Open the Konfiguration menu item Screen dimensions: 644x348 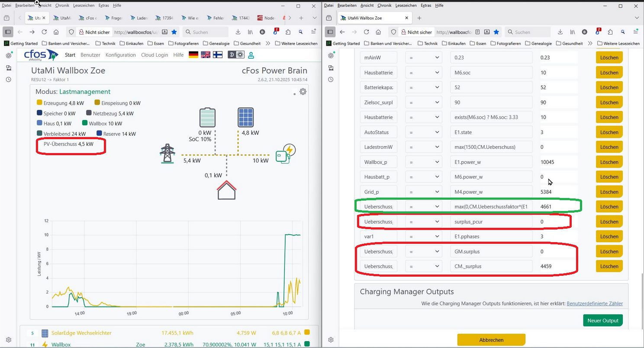pyautogui.click(x=120, y=55)
